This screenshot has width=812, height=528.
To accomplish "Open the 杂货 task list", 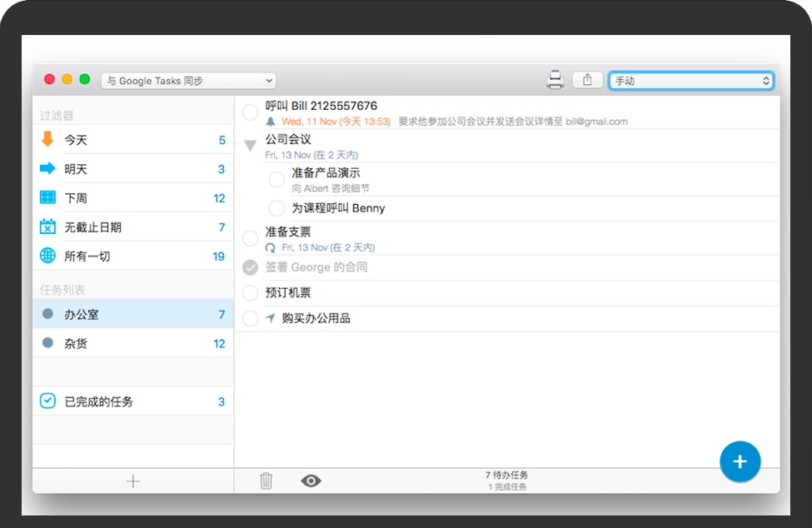I will click(76, 343).
